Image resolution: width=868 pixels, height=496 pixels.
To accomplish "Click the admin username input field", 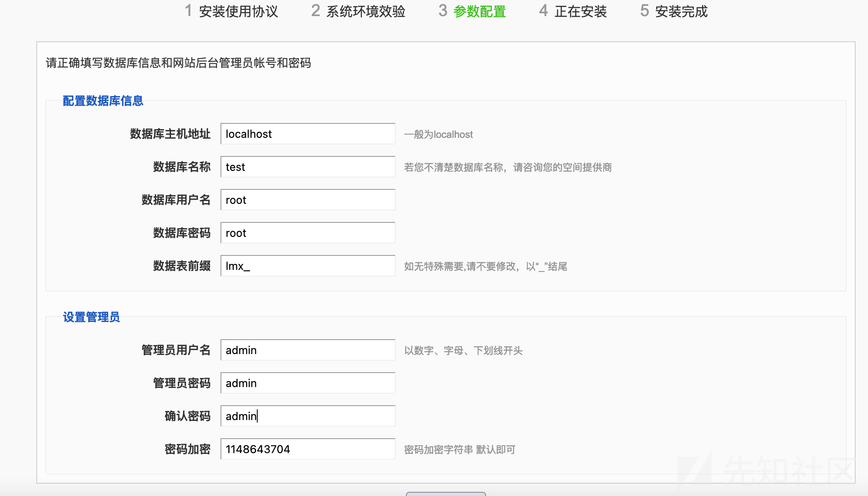I will click(308, 350).
